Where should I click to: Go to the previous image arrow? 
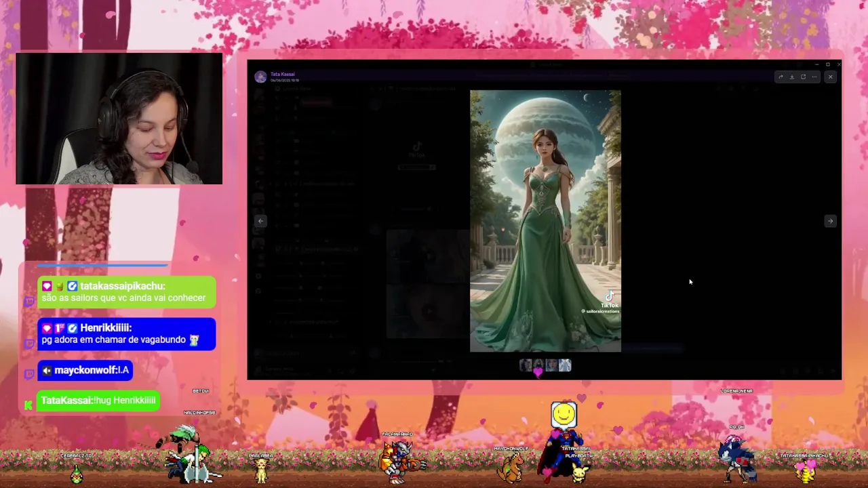260,221
